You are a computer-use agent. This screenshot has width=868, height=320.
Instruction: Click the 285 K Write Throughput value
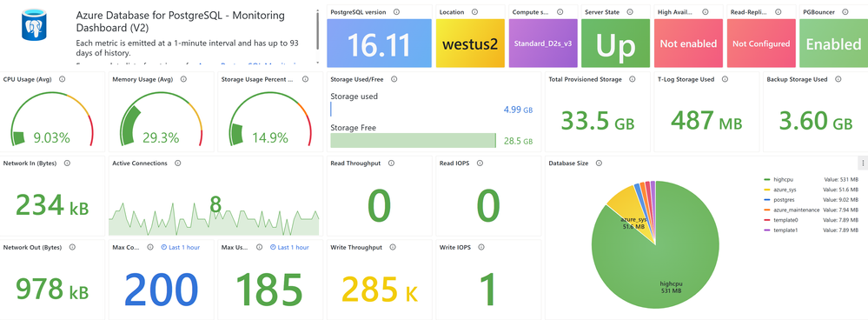tap(379, 290)
